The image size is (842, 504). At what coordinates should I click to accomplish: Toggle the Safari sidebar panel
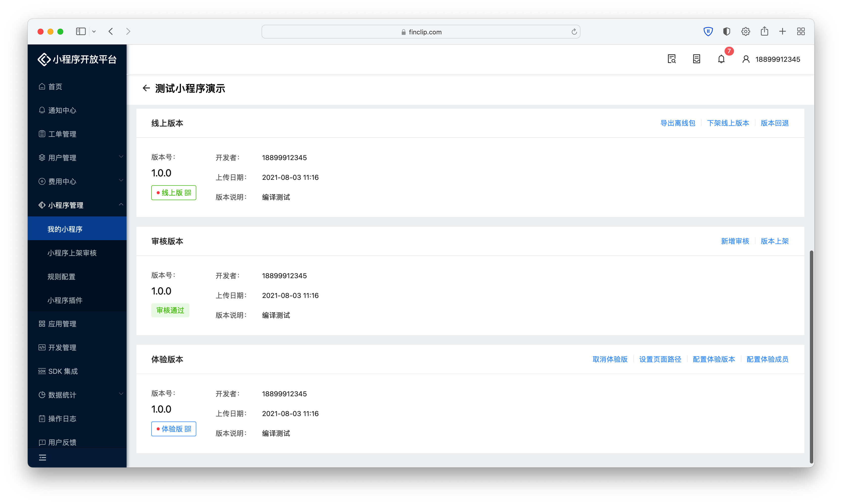pyautogui.click(x=81, y=32)
